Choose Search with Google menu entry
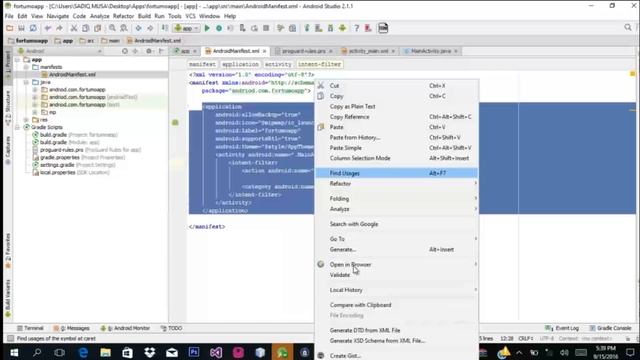Image resolution: width=640 pixels, height=360 pixels. pos(396,224)
